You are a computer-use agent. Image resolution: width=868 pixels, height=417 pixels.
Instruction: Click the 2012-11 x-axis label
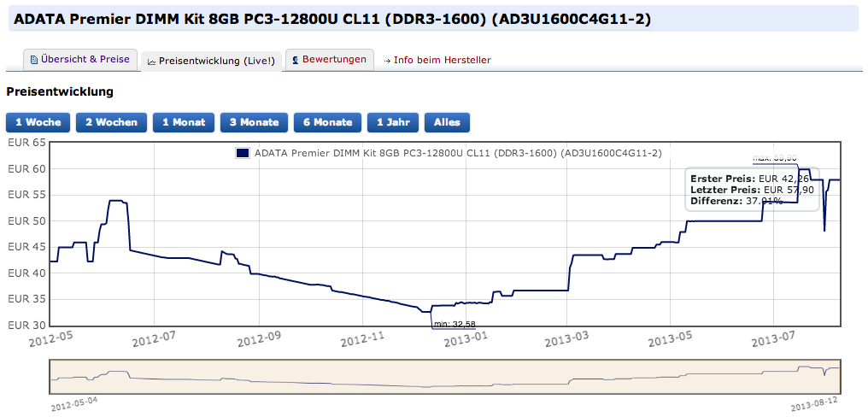[x=362, y=339]
